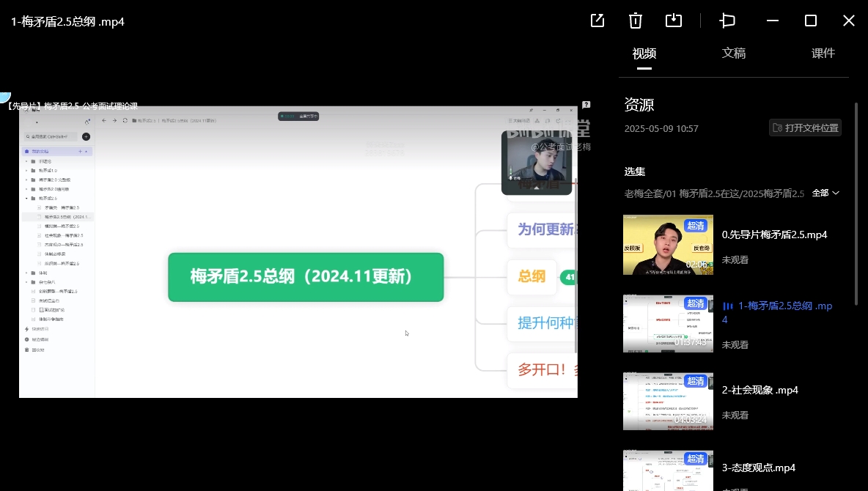
Task: Switch to the 文稿 tab
Action: [734, 53]
